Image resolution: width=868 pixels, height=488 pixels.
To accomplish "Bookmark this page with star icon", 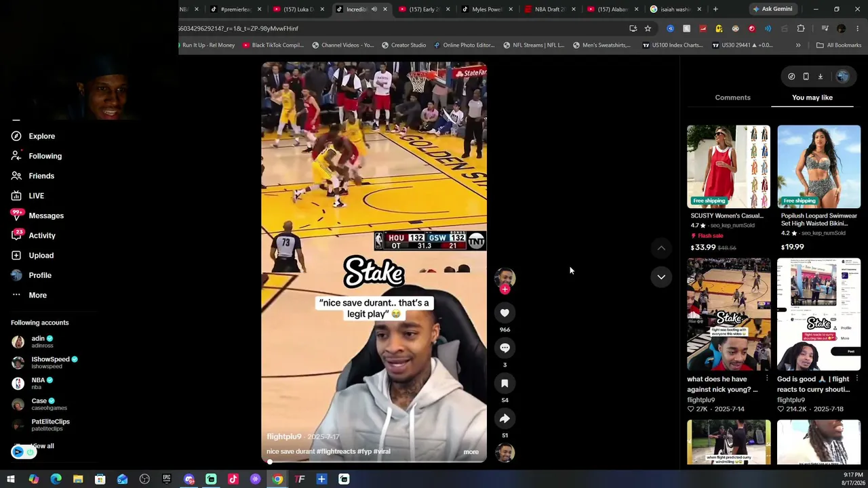I will [x=648, y=28].
